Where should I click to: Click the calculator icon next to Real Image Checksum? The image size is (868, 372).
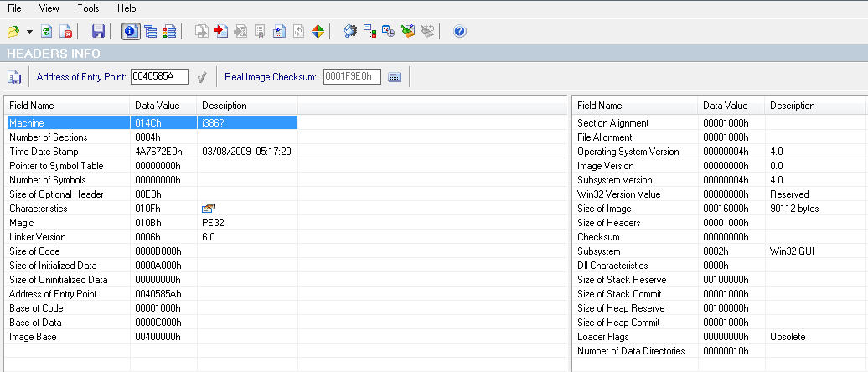394,77
